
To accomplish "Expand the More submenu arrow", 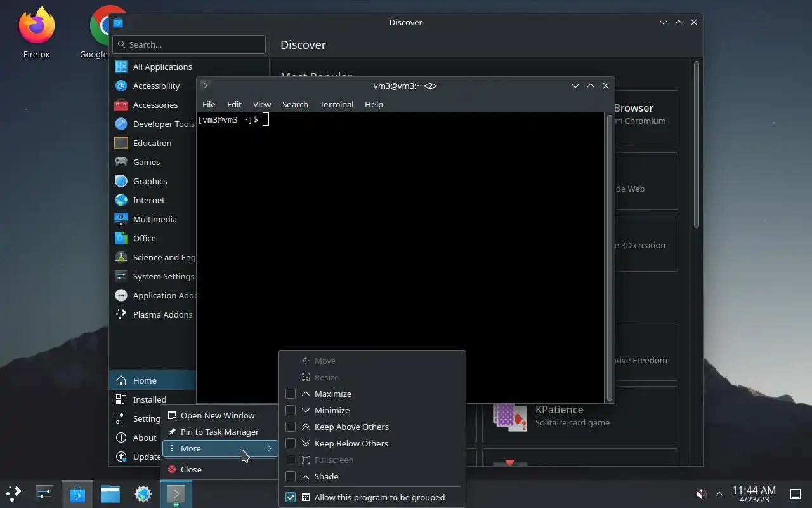I will [269, 448].
